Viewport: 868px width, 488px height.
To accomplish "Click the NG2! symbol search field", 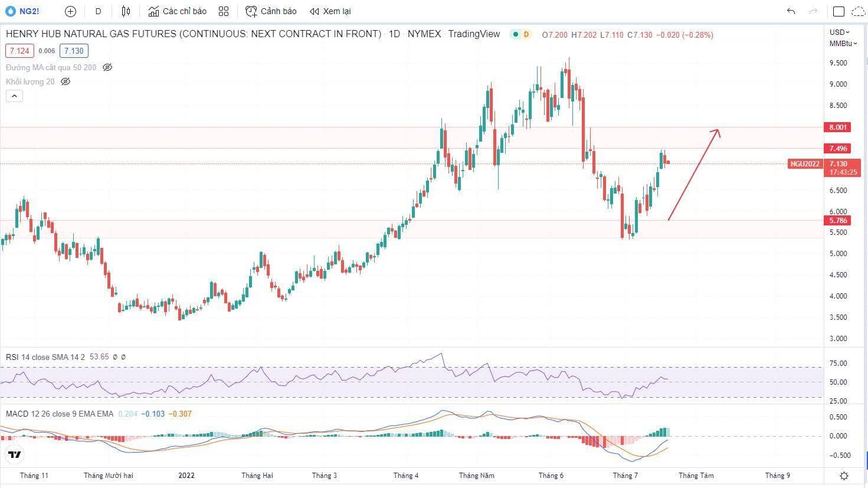I will coord(24,11).
